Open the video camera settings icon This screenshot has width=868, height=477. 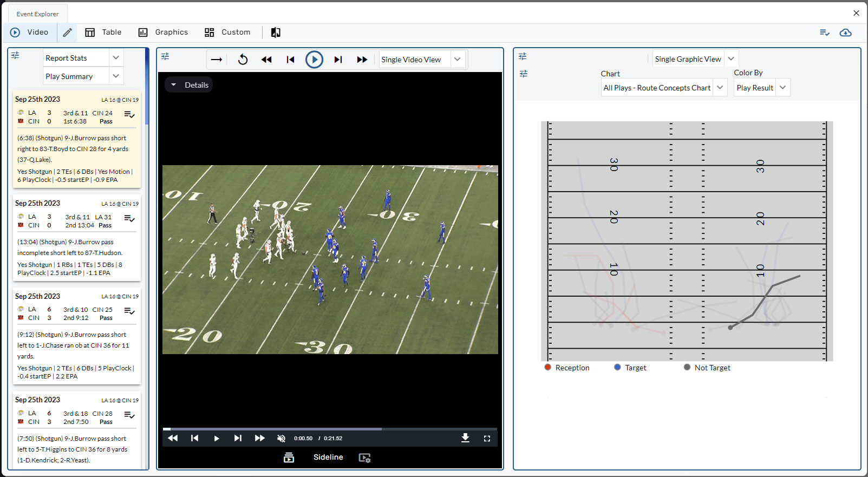[364, 458]
